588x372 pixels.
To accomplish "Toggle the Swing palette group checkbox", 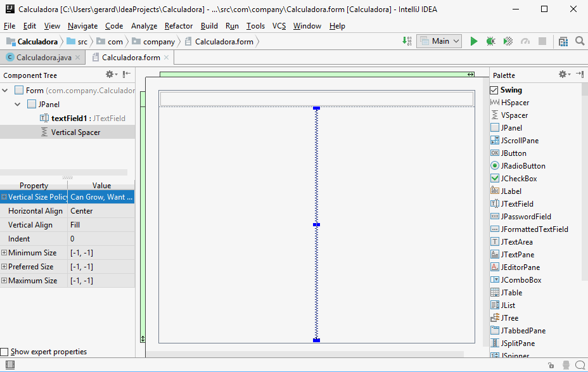I will click(x=495, y=90).
